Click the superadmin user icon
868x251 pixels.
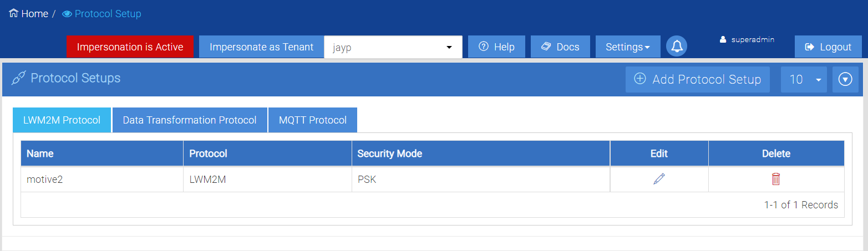coord(723,40)
